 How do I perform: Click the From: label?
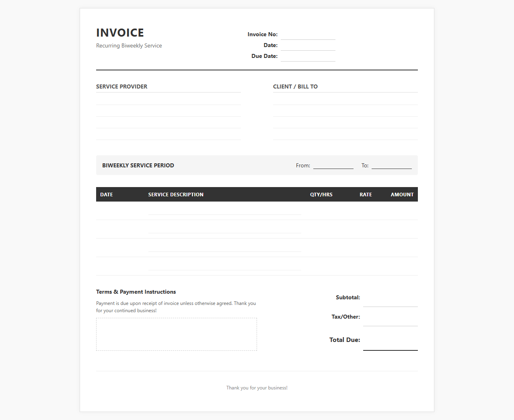303,166
